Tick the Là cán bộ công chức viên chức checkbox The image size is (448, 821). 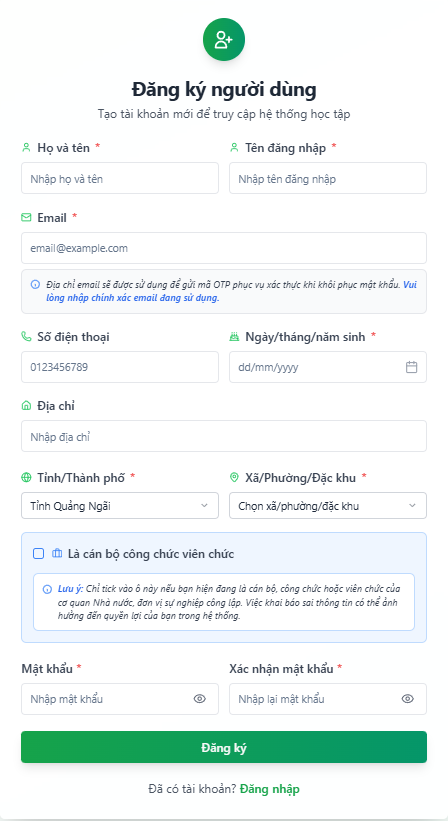(x=38, y=553)
